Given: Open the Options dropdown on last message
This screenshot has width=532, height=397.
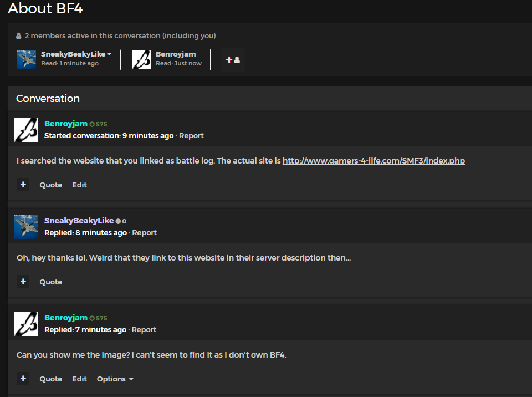Looking at the screenshot, I should (x=115, y=379).
